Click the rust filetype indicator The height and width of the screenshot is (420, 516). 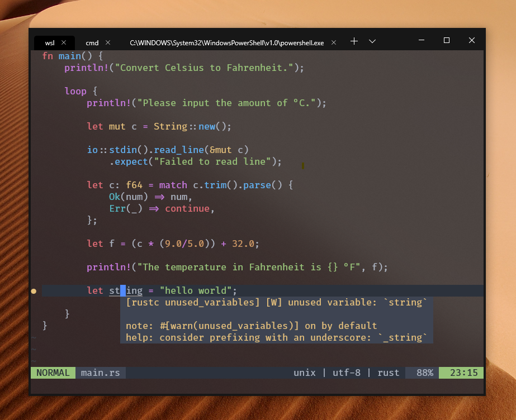(x=389, y=373)
